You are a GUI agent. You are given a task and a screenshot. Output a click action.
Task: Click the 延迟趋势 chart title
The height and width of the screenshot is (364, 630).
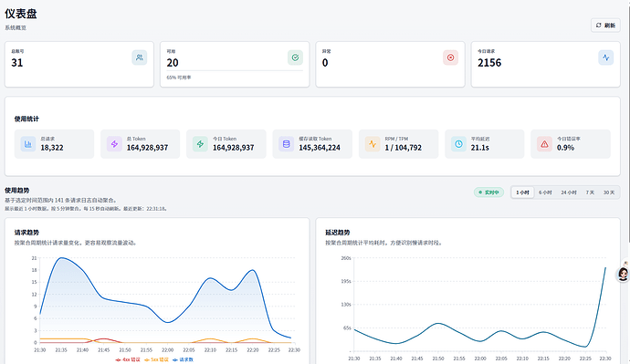point(338,233)
